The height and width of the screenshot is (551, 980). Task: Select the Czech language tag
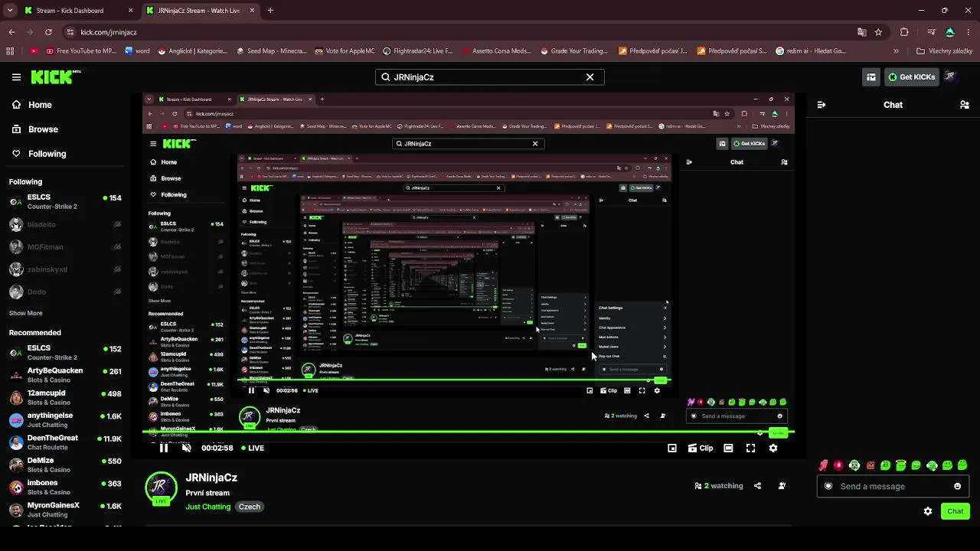tap(250, 507)
